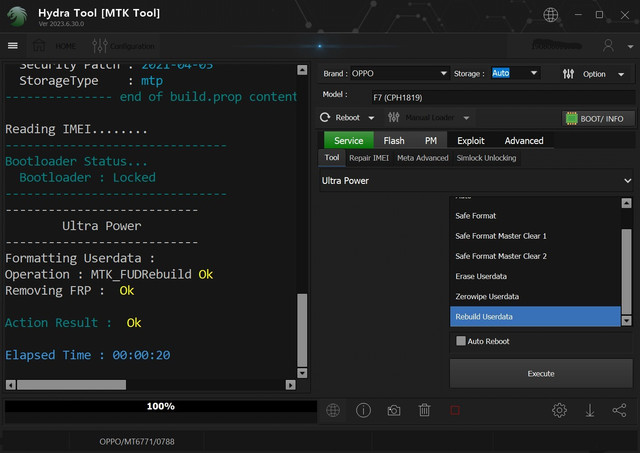
Task: Click the log panel scroll up arrow
Action: pyautogui.click(x=302, y=70)
